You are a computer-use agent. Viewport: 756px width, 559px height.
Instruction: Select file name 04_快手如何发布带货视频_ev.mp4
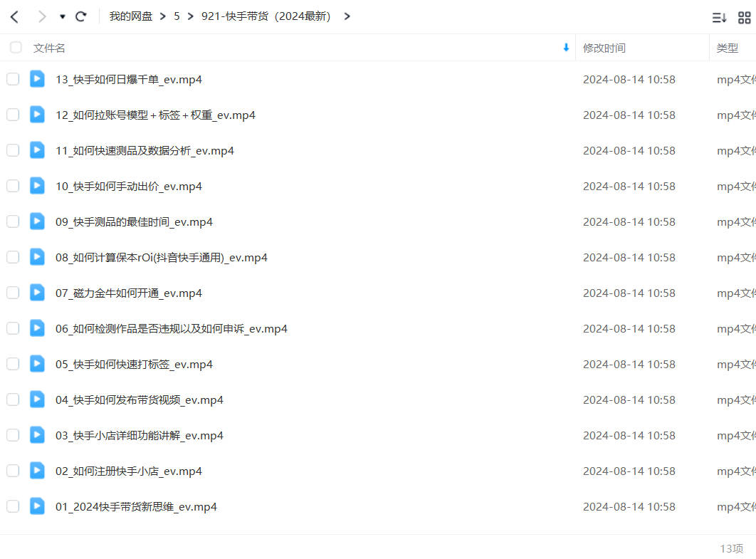(140, 400)
